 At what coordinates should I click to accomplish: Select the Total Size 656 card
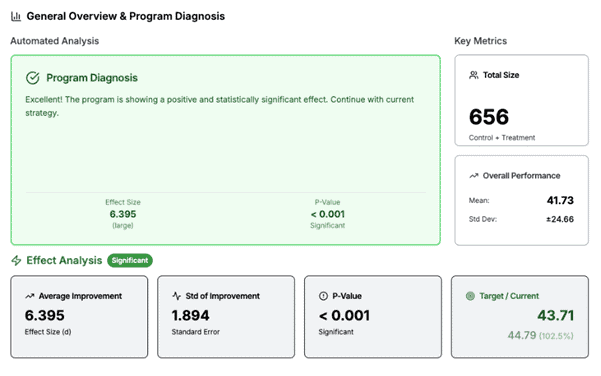pyautogui.click(x=521, y=100)
